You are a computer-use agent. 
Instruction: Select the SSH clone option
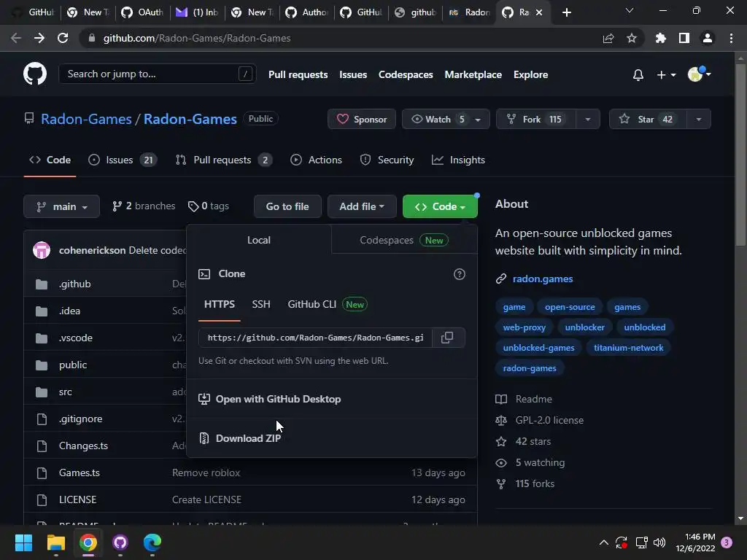click(x=261, y=304)
